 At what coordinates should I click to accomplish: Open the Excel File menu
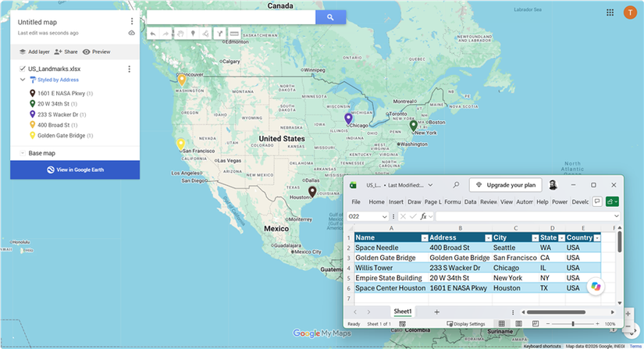pos(356,201)
